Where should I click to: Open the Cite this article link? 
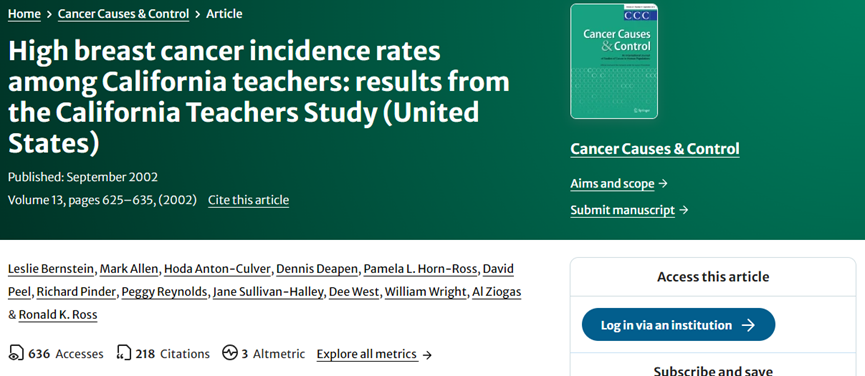tap(248, 200)
